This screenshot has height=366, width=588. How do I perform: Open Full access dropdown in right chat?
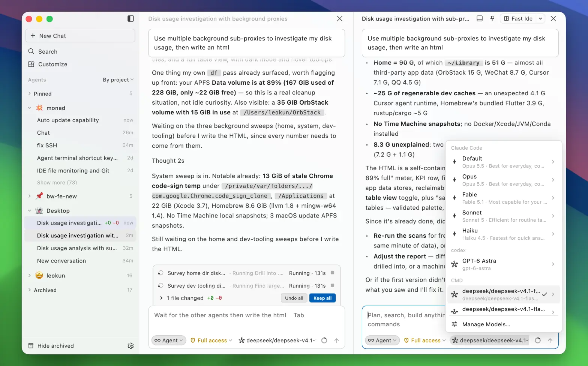point(425,340)
